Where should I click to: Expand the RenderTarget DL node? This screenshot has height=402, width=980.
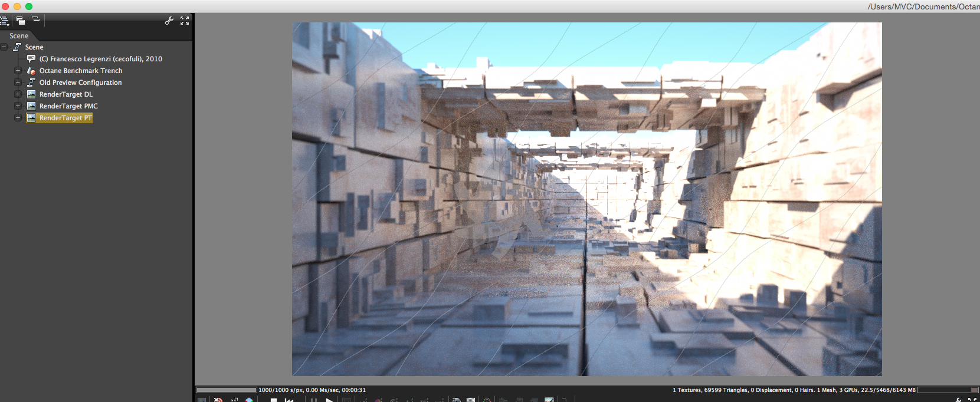[x=18, y=94]
